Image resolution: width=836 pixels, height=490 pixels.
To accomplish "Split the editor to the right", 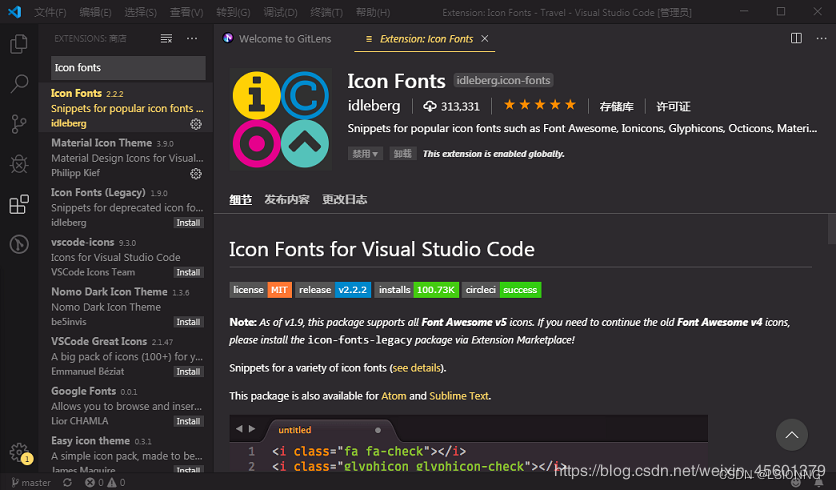I will point(796,38).
